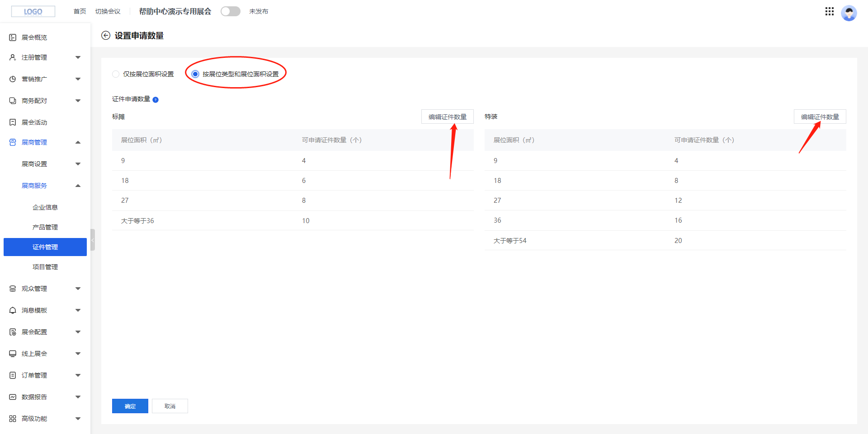This screenshot has height=434, width=868.
Task: Open the apps grid icon
Action: coord(829,11)
